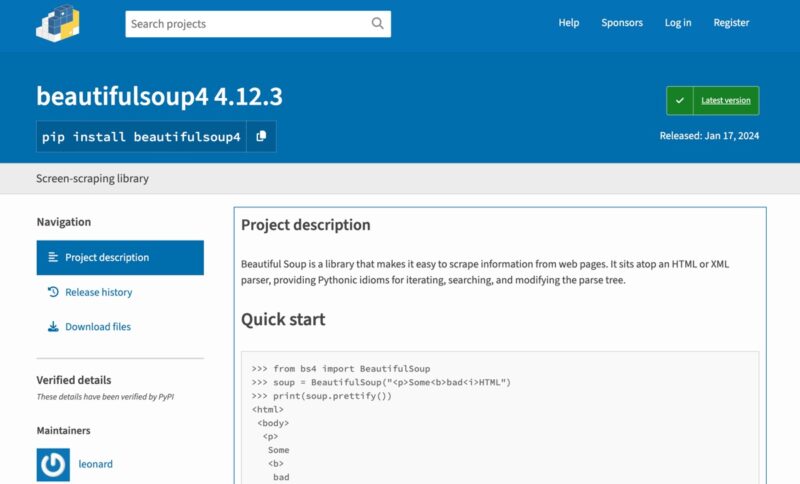
Task: Open maintainer leonard's profile link
Action: click(95, 464)
